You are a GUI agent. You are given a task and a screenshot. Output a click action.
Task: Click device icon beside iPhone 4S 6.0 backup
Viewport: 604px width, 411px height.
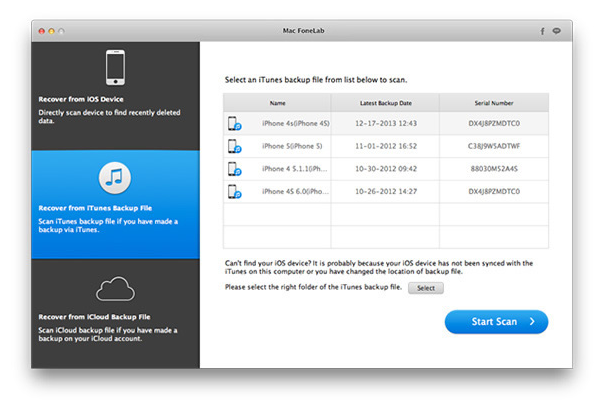click(x=233, y=191)
